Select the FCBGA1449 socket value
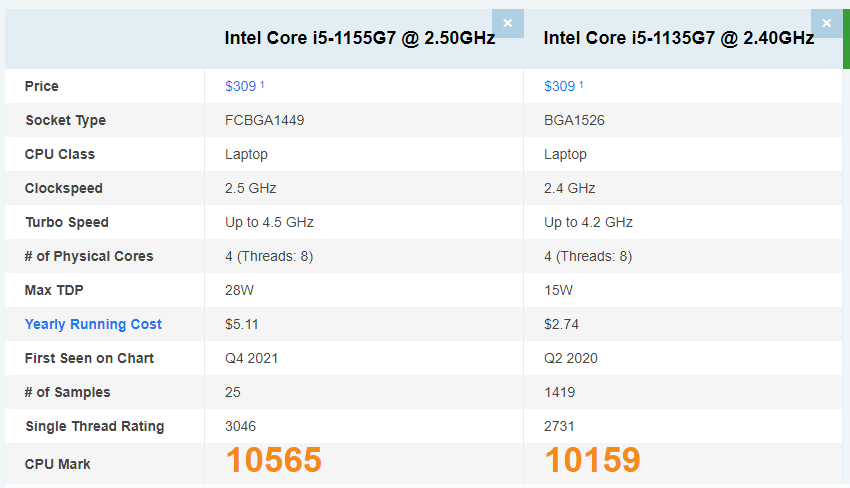850x488 pixels. click(x=265, y=120)
